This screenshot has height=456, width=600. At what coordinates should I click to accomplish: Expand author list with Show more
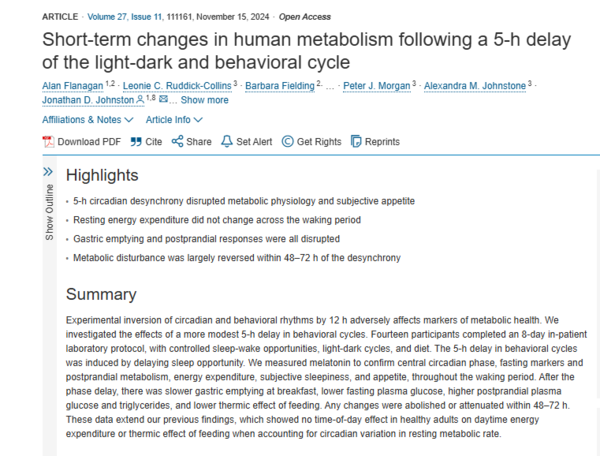204,100
